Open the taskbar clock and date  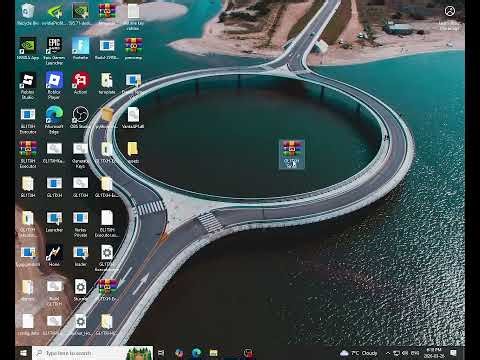(x=434, y=353)
